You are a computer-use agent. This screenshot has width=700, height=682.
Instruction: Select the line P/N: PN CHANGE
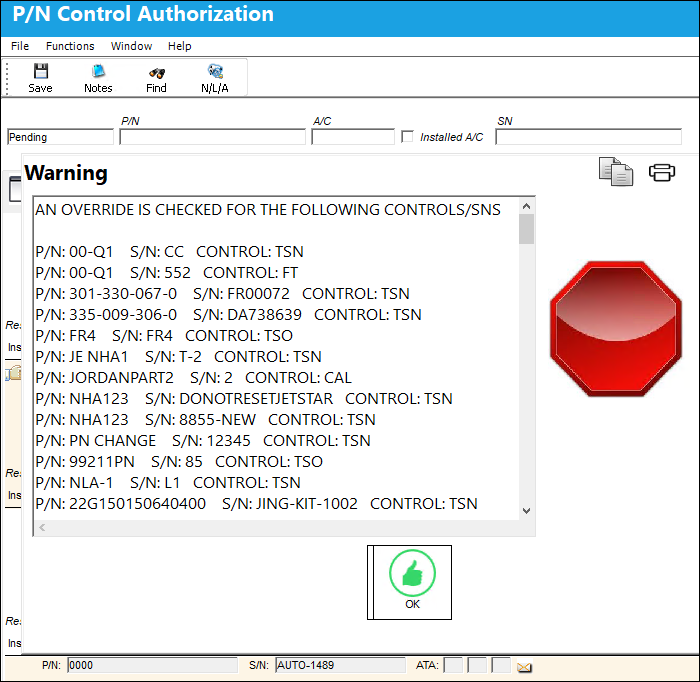click(x=203, y=441)
